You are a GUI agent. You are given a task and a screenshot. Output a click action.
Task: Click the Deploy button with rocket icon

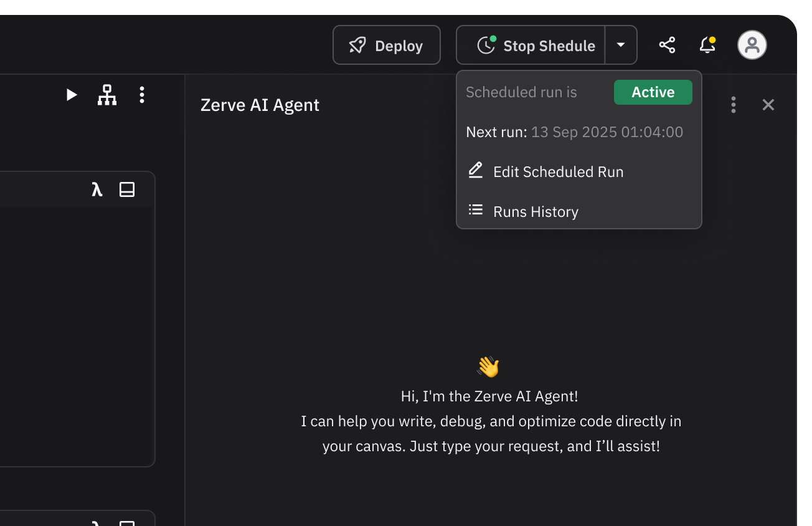(386, 45)
